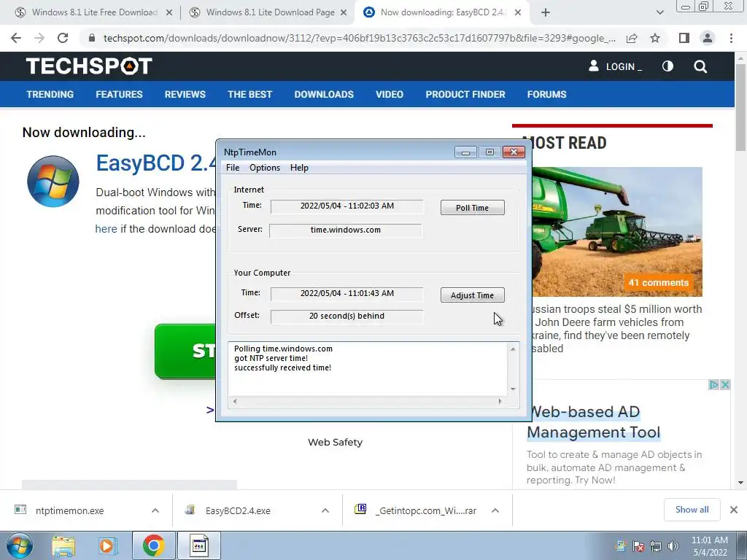
Task: Open the John Deere farm vehicles headline
Action: [616, 329]
